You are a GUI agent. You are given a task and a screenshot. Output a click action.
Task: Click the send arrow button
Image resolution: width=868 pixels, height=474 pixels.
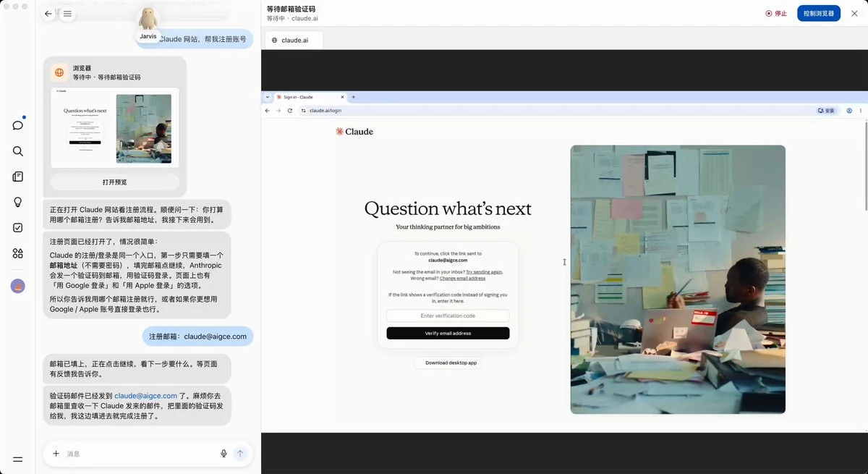[241, 454]
